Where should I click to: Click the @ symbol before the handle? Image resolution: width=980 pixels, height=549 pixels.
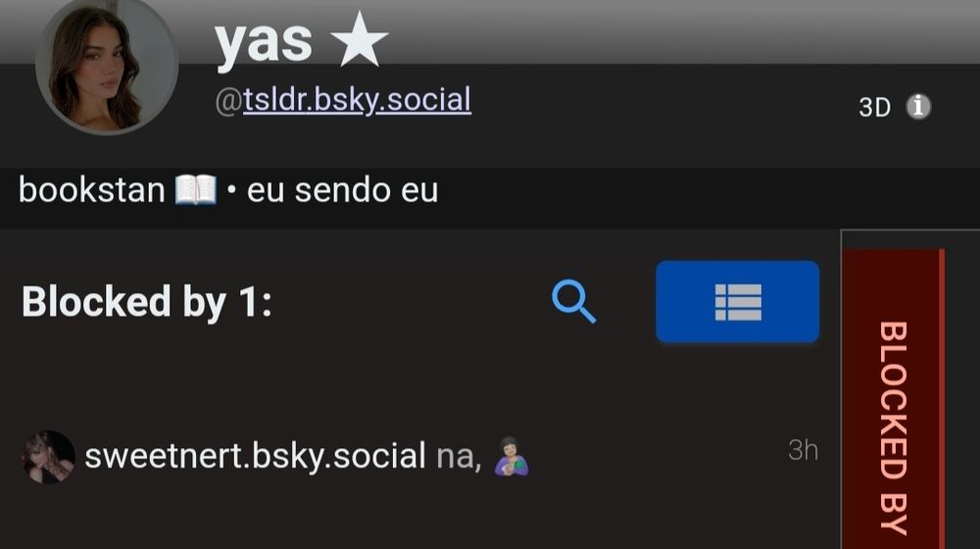228,101
